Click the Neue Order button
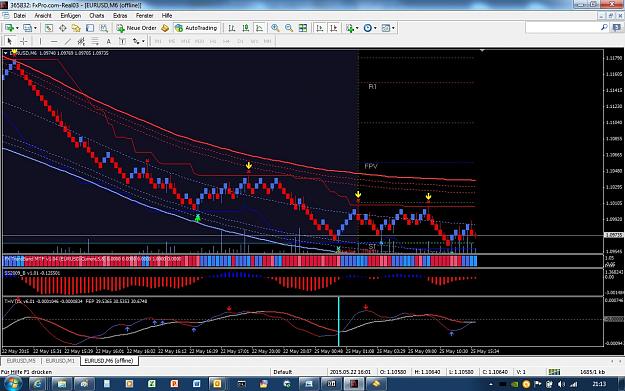 [x=136, y=28]
